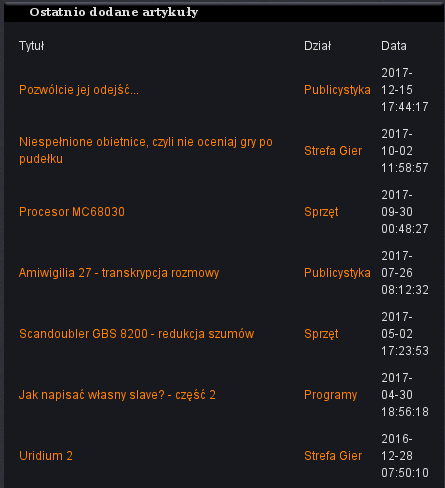Click Sprzęt section beside 'Procesor MC68030'
The image size is (445, 488).
321,212
